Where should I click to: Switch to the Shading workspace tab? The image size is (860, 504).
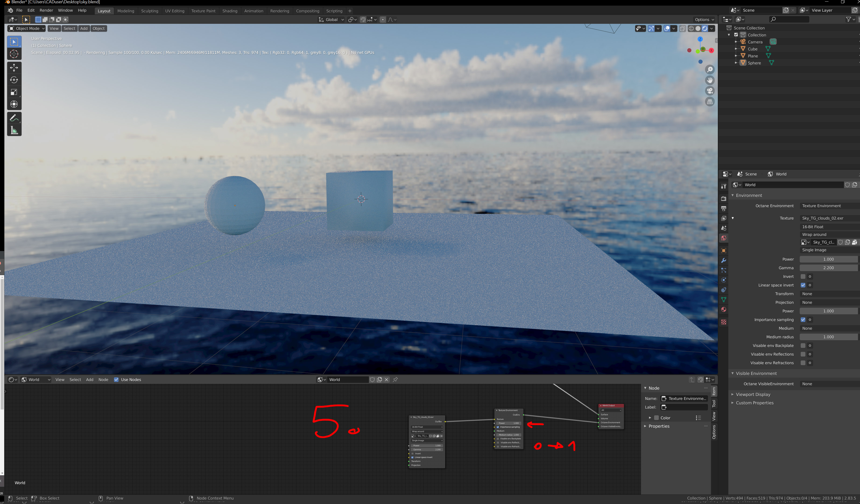[x=230, y=11]
